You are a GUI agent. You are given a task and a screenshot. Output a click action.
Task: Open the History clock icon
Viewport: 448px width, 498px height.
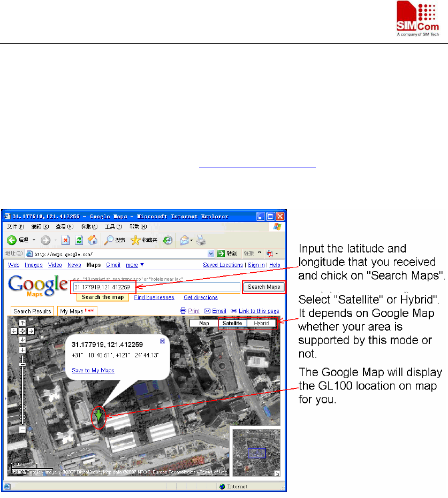click(168, 240)
